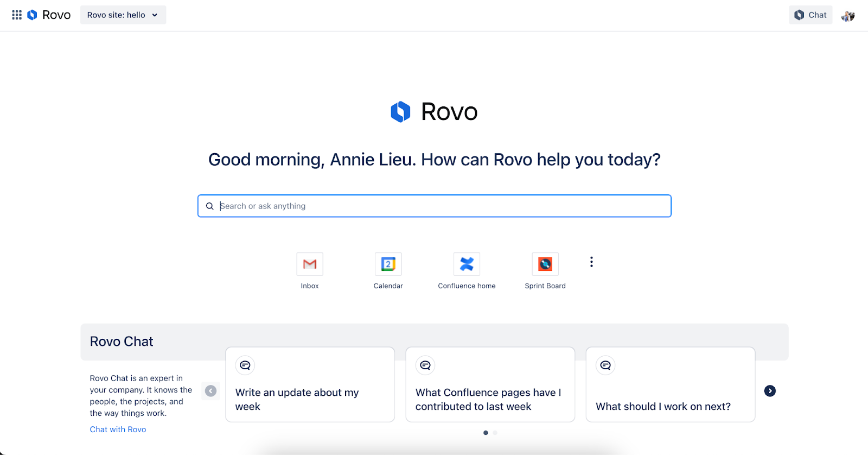Open the user profile avatar
Screen dimensions: 868x455
(848, 16)
